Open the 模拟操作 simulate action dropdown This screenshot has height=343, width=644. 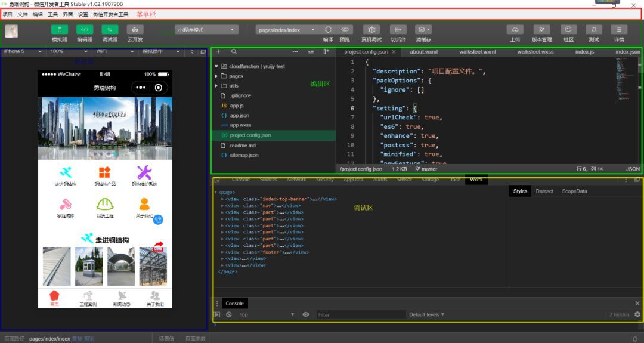161,51
